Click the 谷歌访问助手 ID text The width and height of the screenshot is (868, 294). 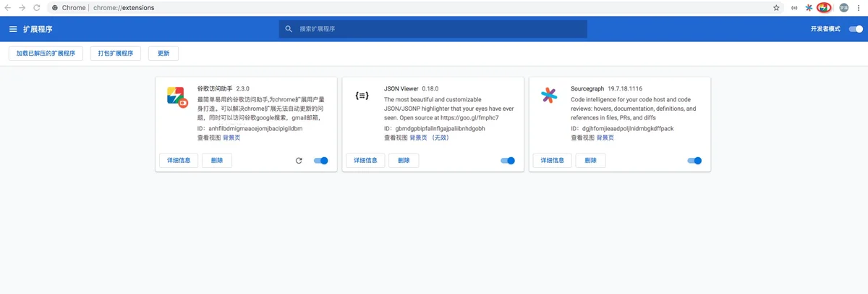tap(250, 128)
